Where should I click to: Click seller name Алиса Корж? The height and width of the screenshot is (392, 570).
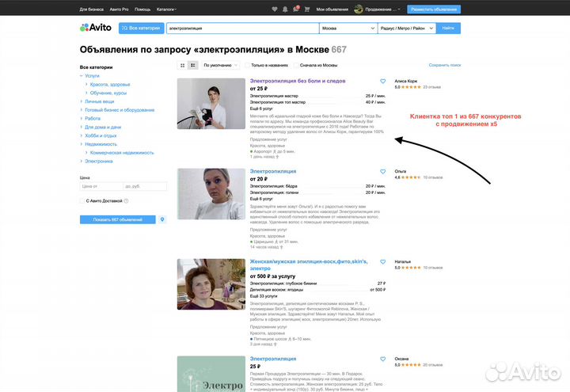pos(406,81)
